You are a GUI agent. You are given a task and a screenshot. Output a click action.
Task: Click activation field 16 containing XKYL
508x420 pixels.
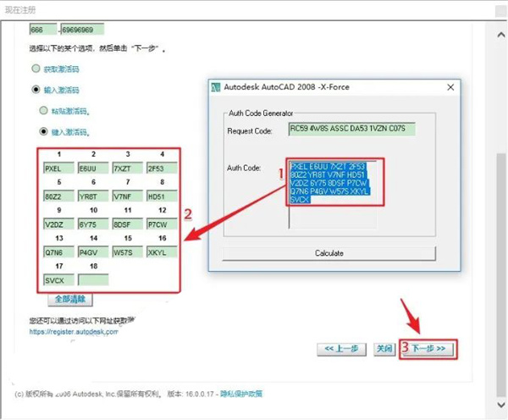[162, 252]
